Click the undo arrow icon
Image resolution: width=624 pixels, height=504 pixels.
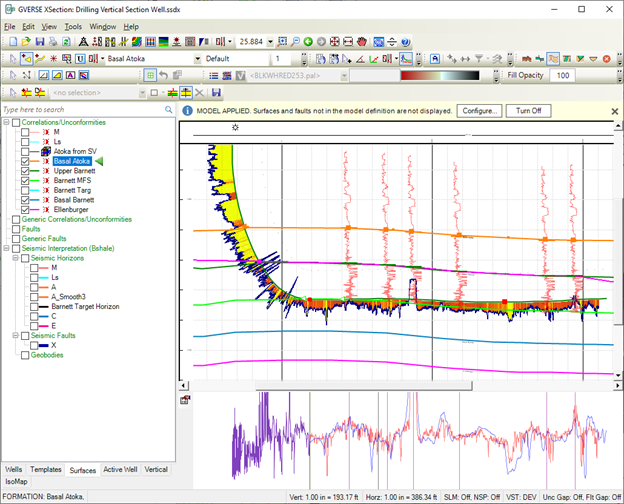tap(163, 75)
